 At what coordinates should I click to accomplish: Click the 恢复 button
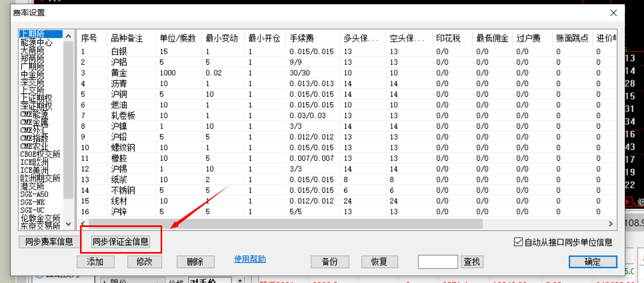380,262
